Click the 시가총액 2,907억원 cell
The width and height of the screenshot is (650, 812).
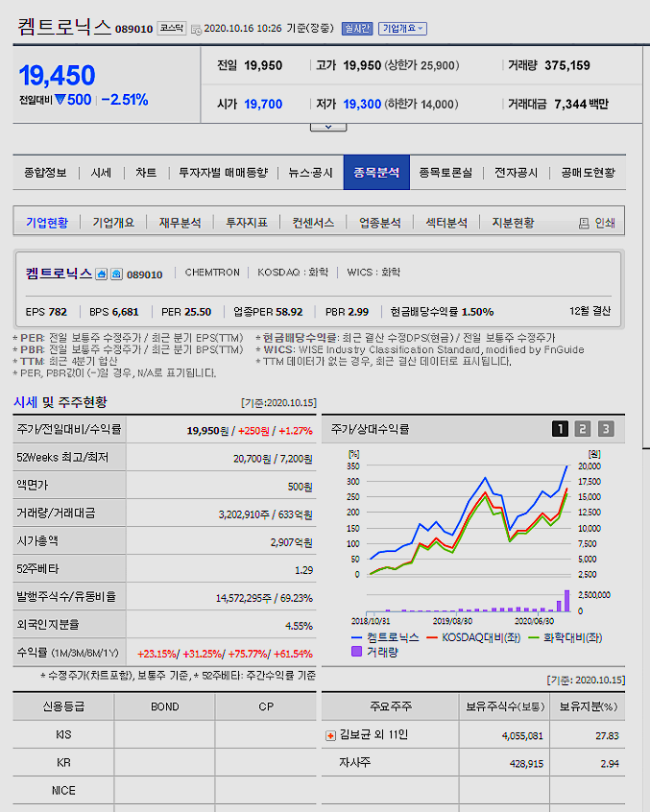(x=221, y=542)
